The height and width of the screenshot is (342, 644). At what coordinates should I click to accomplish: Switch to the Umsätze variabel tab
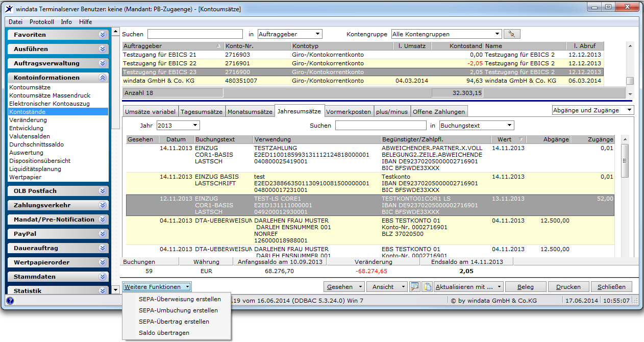pos(150,112)
